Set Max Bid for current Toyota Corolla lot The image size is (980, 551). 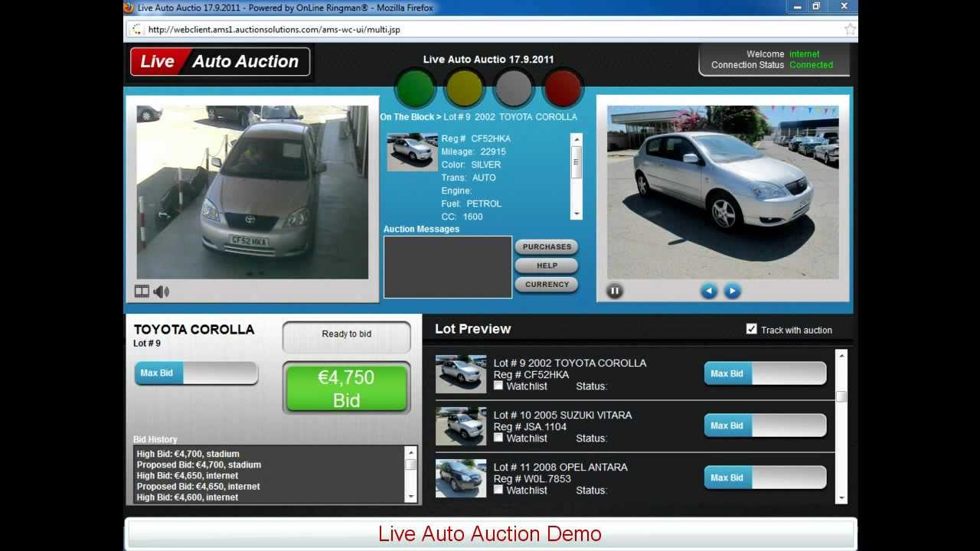tap(196, 373)
